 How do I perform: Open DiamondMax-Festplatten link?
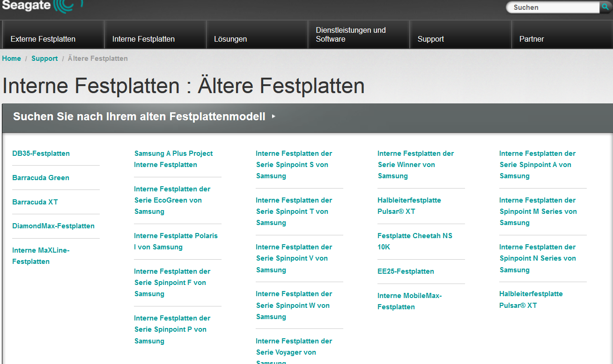tap(53, 226)
